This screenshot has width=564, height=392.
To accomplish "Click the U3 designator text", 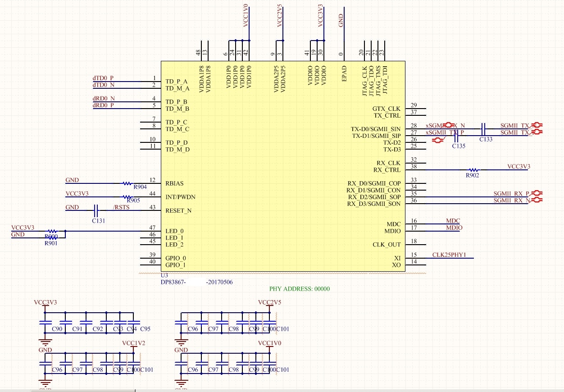I will click(164, 275).
